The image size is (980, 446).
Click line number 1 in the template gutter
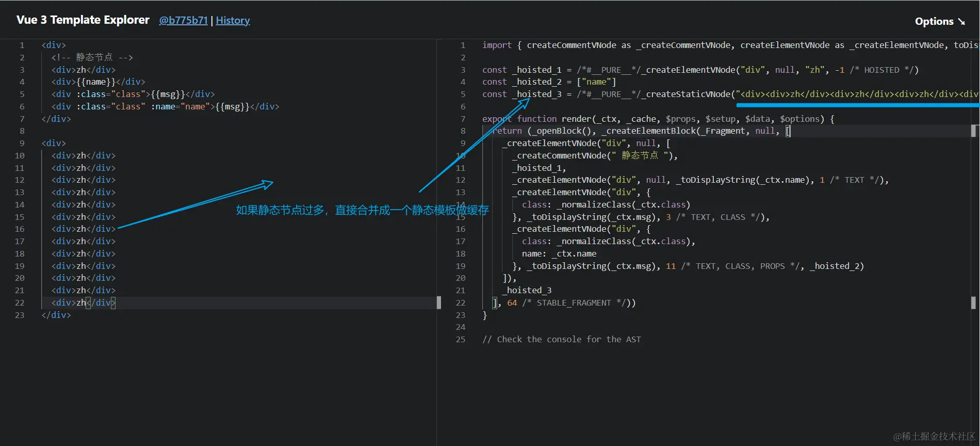[22, 45]
